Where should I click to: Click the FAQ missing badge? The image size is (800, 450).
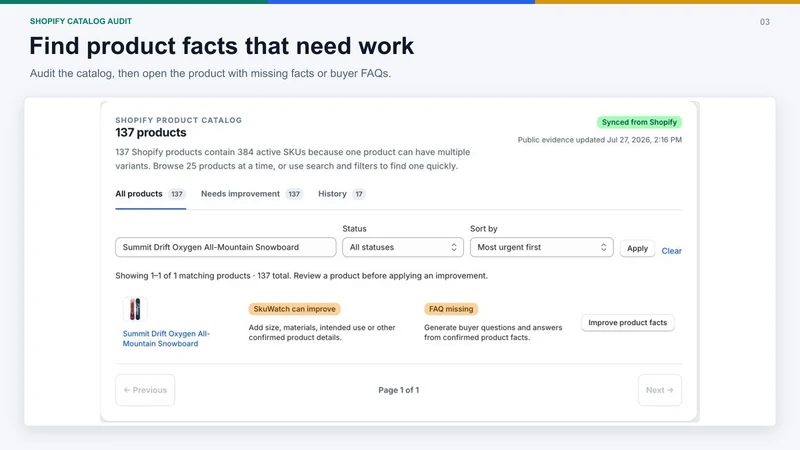pyautogui.click(x=451, y=309)
